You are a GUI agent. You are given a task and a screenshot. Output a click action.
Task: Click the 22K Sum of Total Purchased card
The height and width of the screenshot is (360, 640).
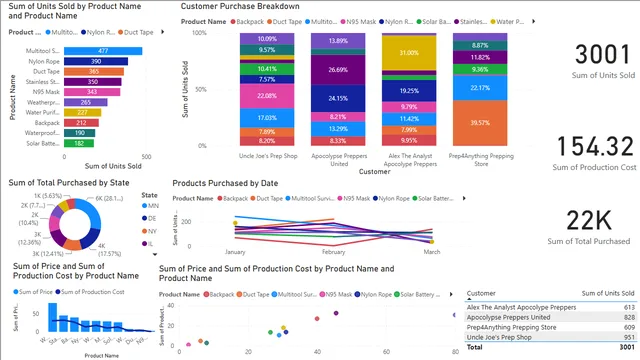pos(589,227)
